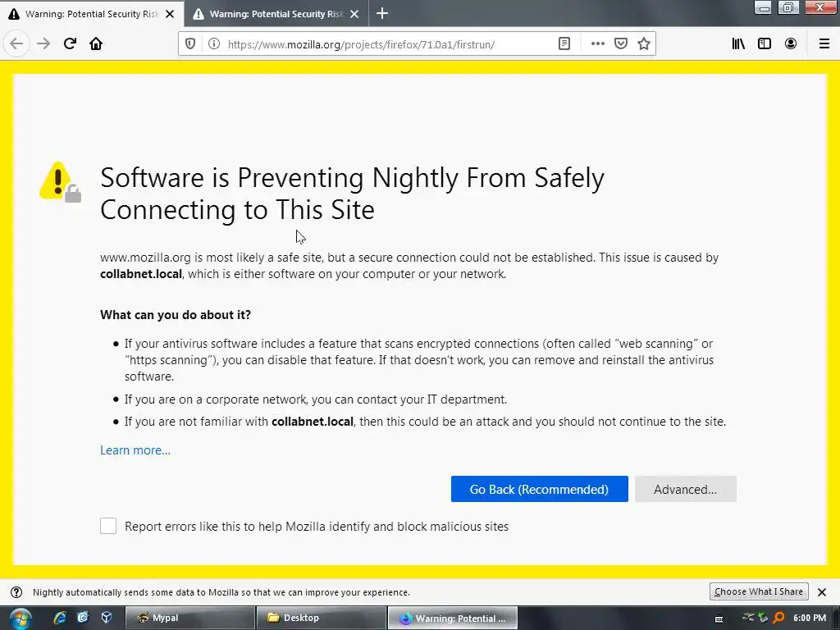Open the Mypal taskbar window
The image size is (840, 630).
(x=190, y=618)
